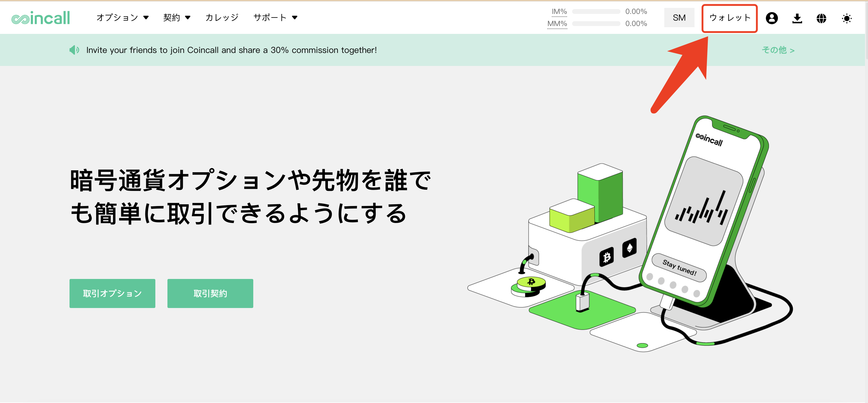Click the download app icon
The width and height of the screenshot is (868, 403).
click(797, 18)
